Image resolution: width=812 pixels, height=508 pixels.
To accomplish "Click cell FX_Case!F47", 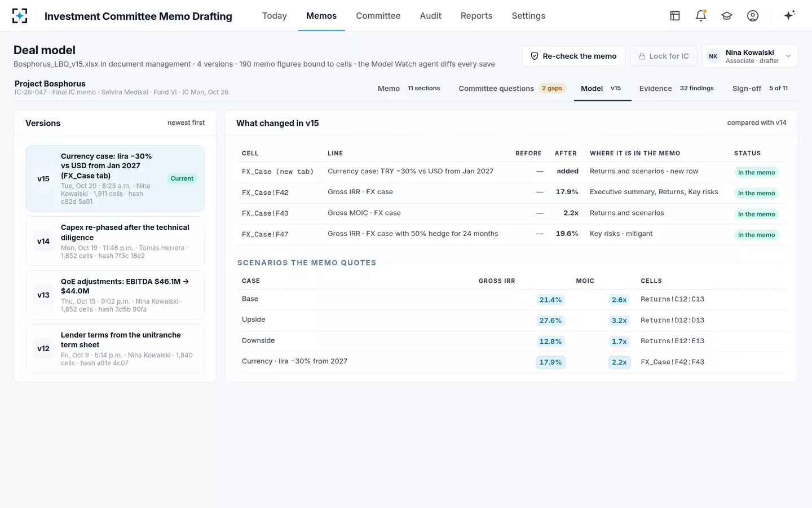I will [265, 234].
